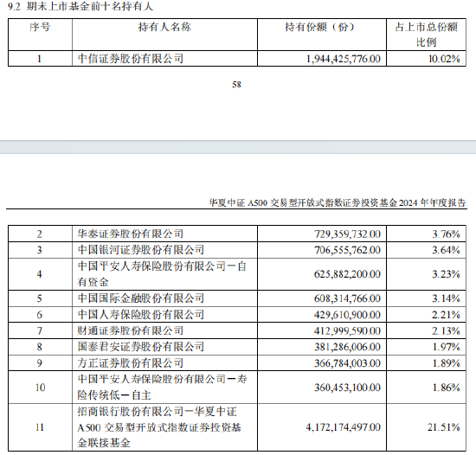Select percentage 1.97%

447,347
